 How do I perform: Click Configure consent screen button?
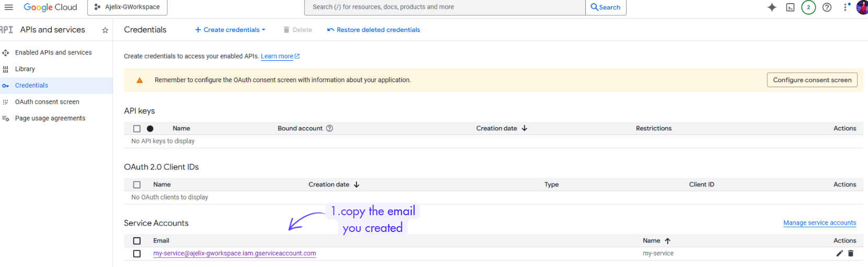(x=812, y=80)
